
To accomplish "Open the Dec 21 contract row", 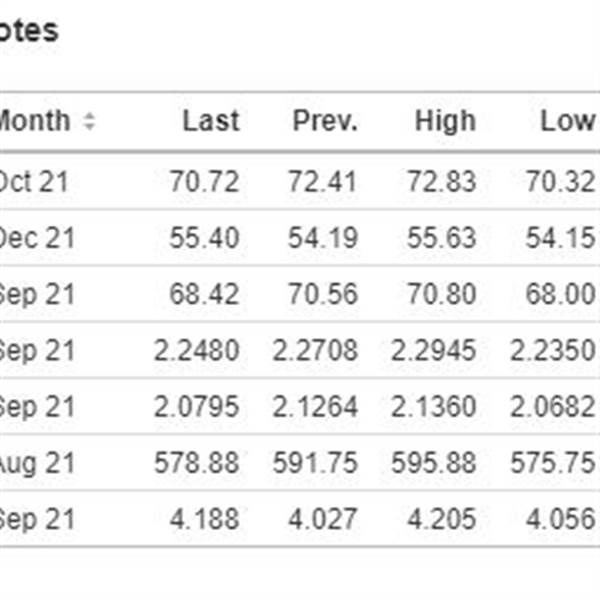I will [x=300, y=237].
